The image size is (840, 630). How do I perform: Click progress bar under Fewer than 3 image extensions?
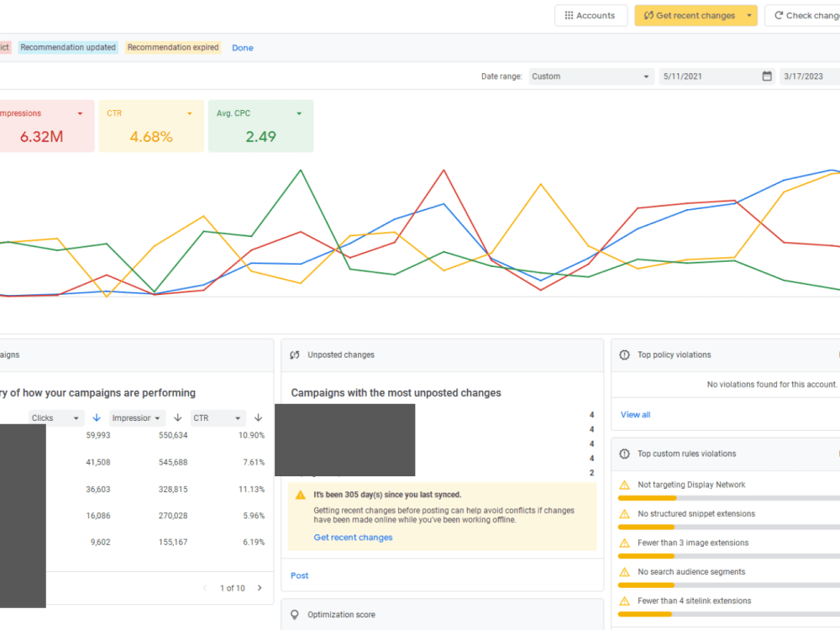[728, 556]
